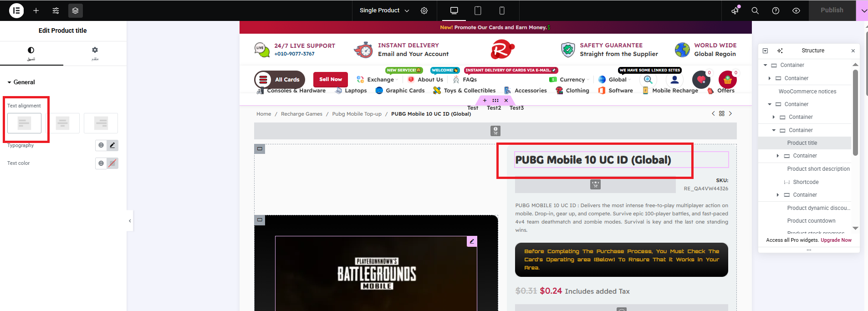Collapse the Container below WooCommerce notices
868x311 pixels.
[x=770, y=104]
